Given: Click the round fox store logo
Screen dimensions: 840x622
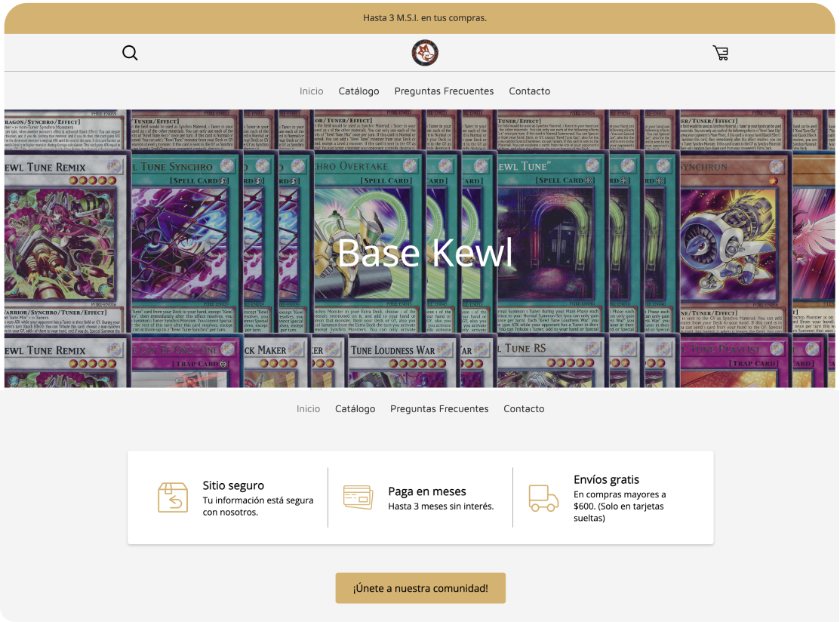Looking at the screenshot, I should [x=425, y=53].
